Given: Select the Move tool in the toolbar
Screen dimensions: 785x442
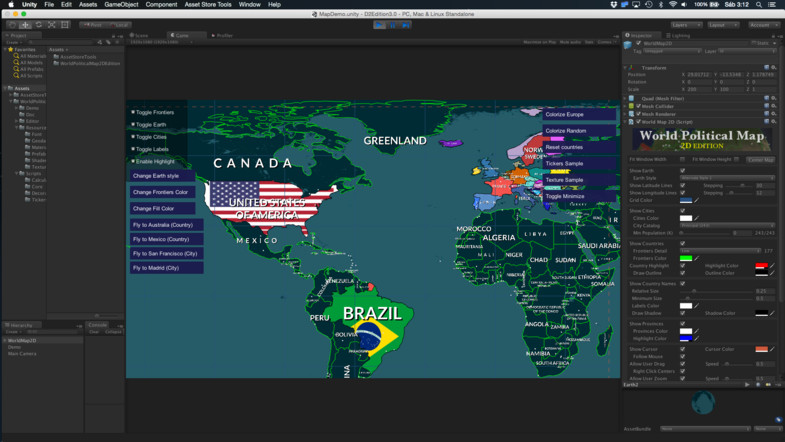Looking at the screenshot, I should pyautogui.click(x=25, y=25).
